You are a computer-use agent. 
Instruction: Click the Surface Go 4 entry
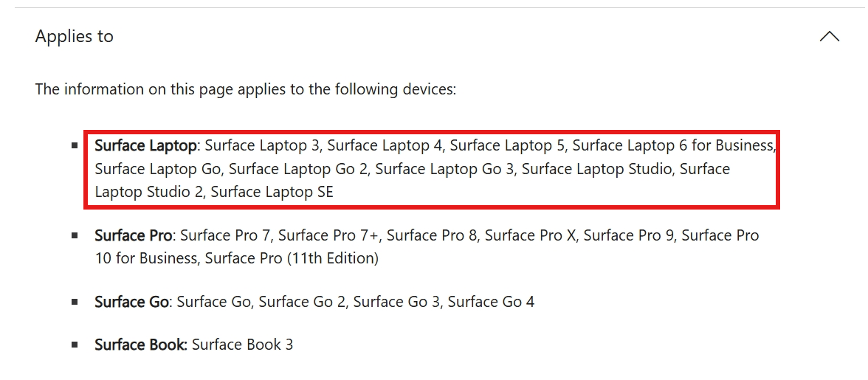491,302
